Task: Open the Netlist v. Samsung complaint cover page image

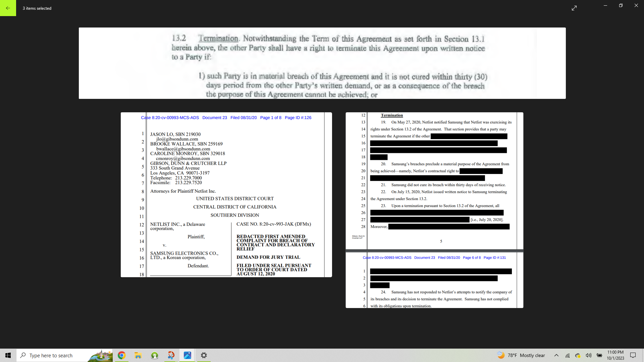Action: click(226, 195)
